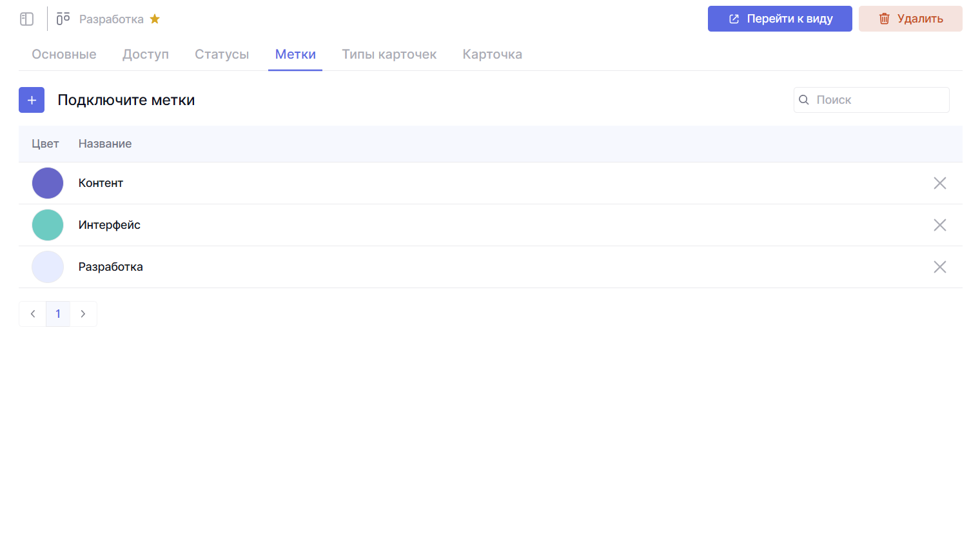980x537 pixels.
Task: Open the Основные tab
Action: [x=64, y=55]
